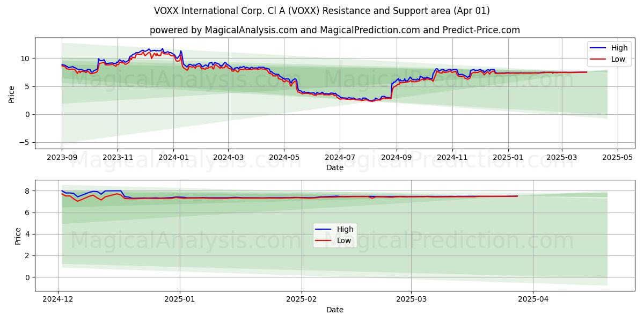The image size is (644, 322).
Task: Click the '2024-03' date tick
Action: 228,157
